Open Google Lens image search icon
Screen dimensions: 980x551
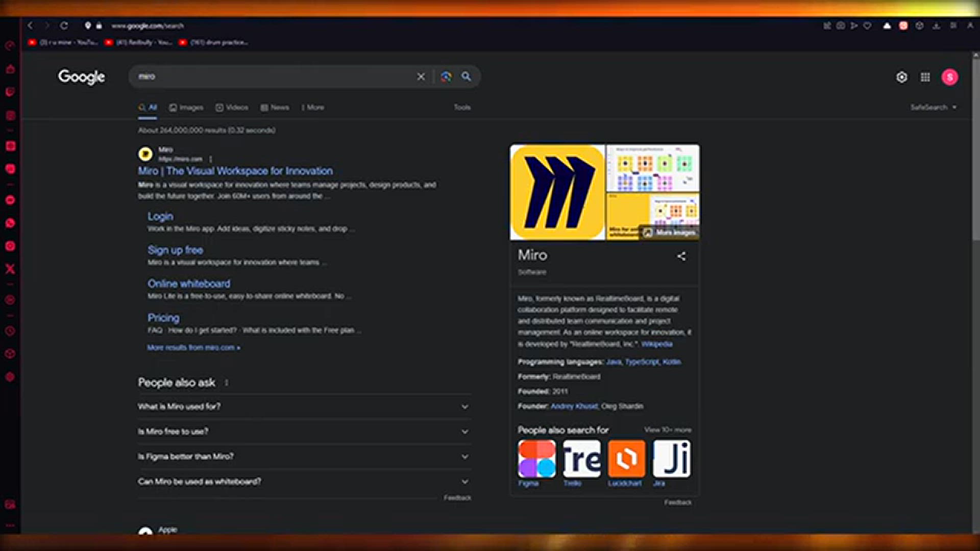pos(446,77)
